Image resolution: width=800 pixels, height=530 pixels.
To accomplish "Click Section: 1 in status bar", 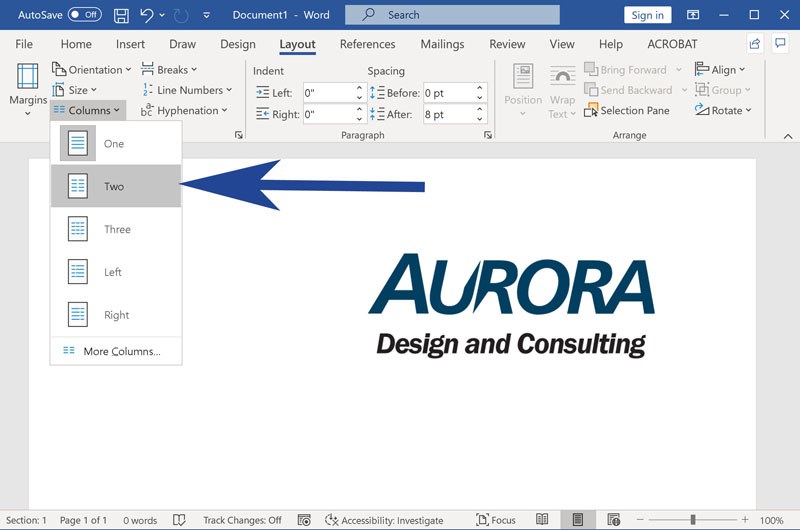I will pyautogui.click(x=26, y=520).
